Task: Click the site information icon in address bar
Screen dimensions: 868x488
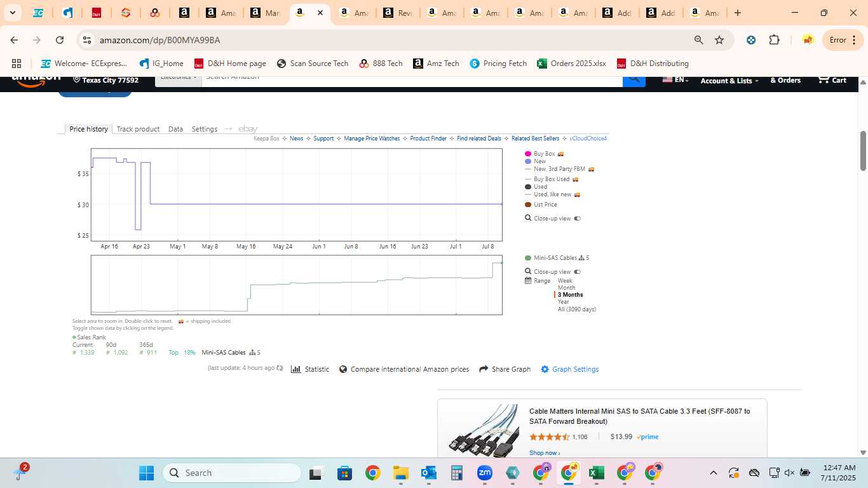Action: [x=88, y=40]
